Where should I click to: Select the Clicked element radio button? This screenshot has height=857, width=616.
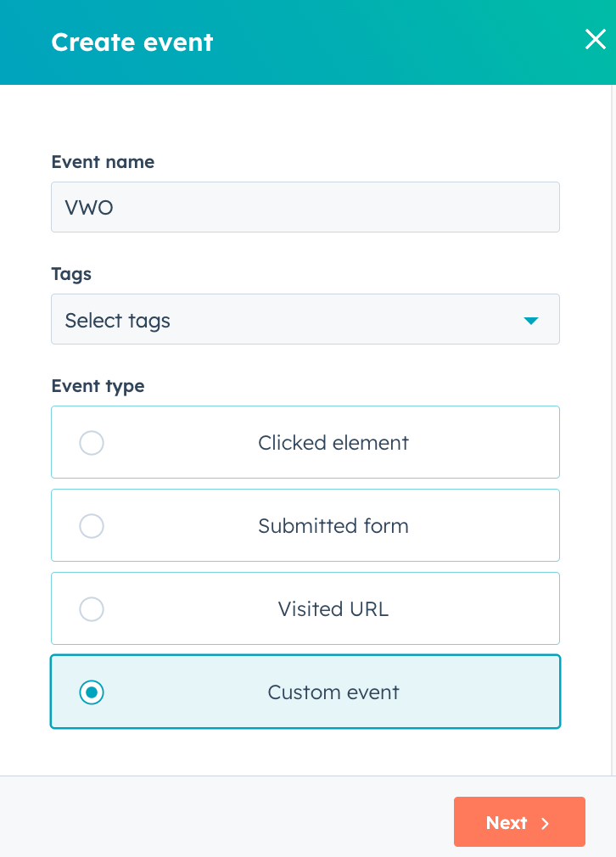[92, 443]
